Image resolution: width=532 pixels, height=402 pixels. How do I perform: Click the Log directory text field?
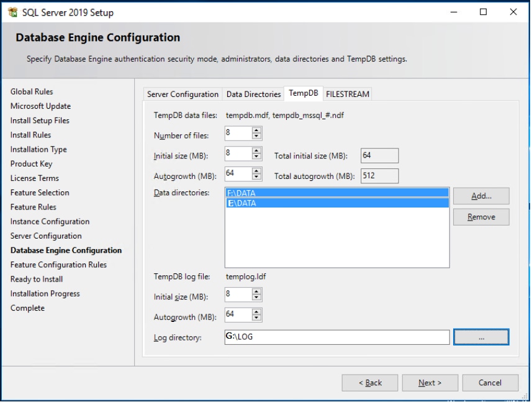[x=337, y=337]
